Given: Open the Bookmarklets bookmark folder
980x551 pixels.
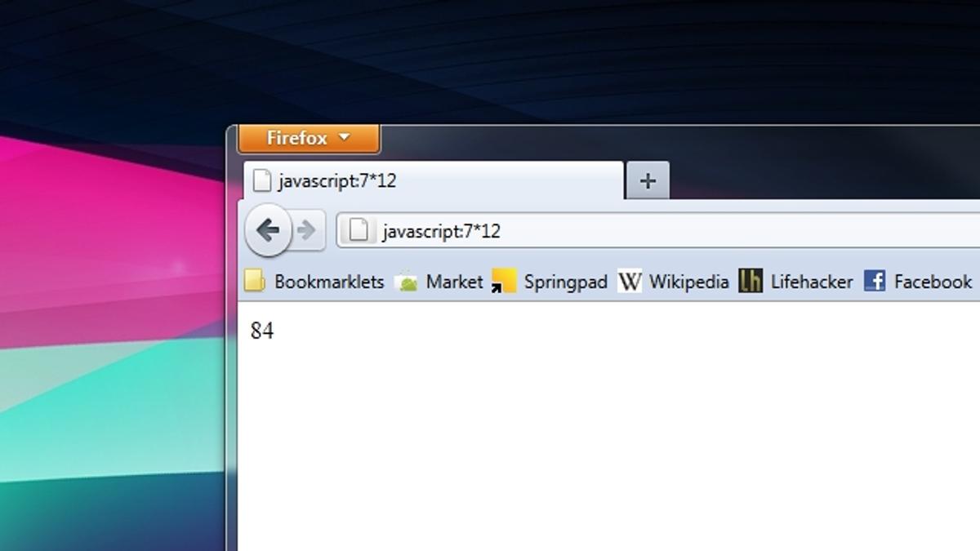Looking at the screenshot, I should coord(314,282).
